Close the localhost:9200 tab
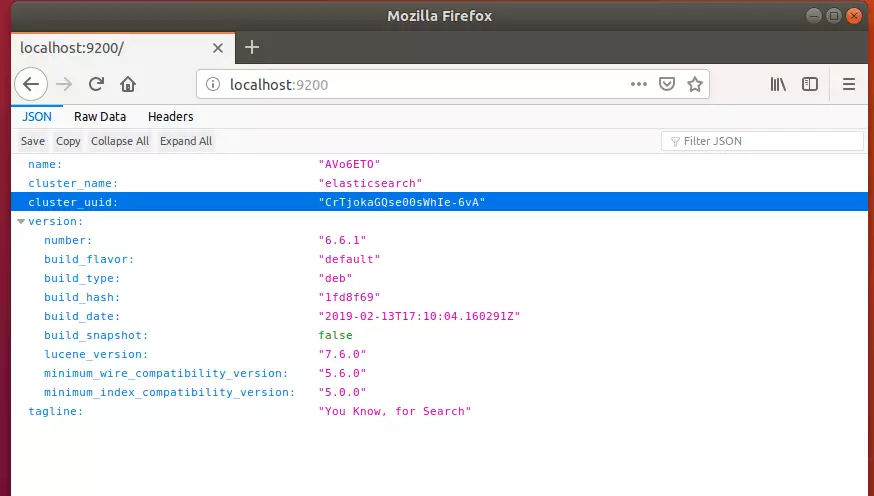Viewport: 874px width, 496px height. 218,48
